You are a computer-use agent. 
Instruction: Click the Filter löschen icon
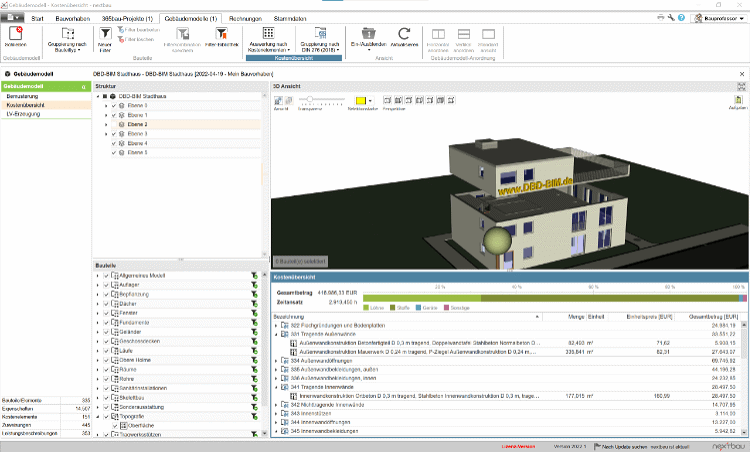(x=121, y=39)
